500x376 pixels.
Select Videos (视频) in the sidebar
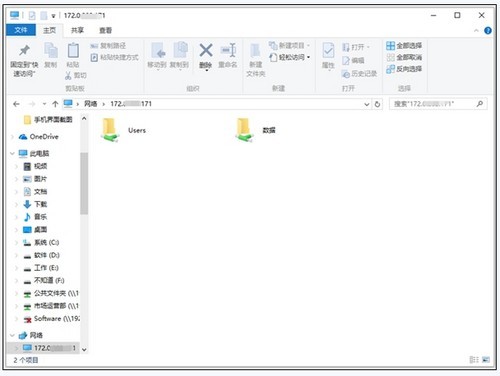pos(35,166)
